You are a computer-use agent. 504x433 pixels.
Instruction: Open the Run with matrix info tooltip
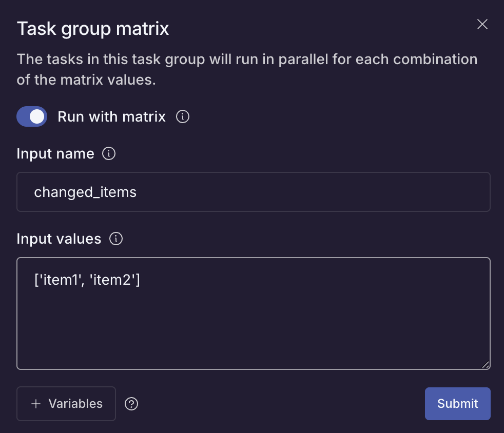183,116
